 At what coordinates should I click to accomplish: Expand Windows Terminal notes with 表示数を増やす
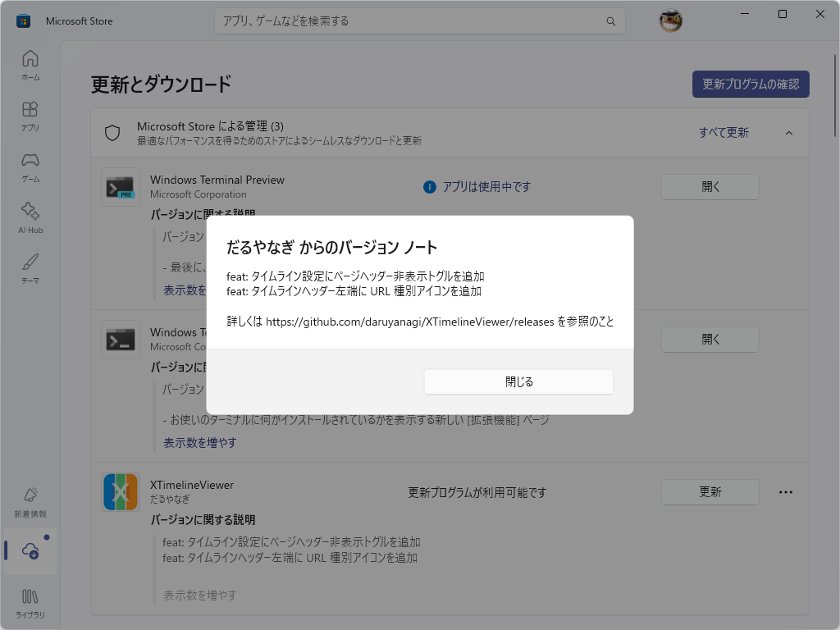click(200, 443)
